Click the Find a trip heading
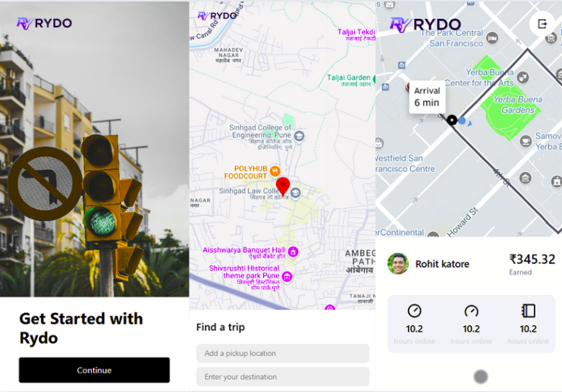This screenshot has height=392, width=562. pyautogui.click(x=221, y=327)
